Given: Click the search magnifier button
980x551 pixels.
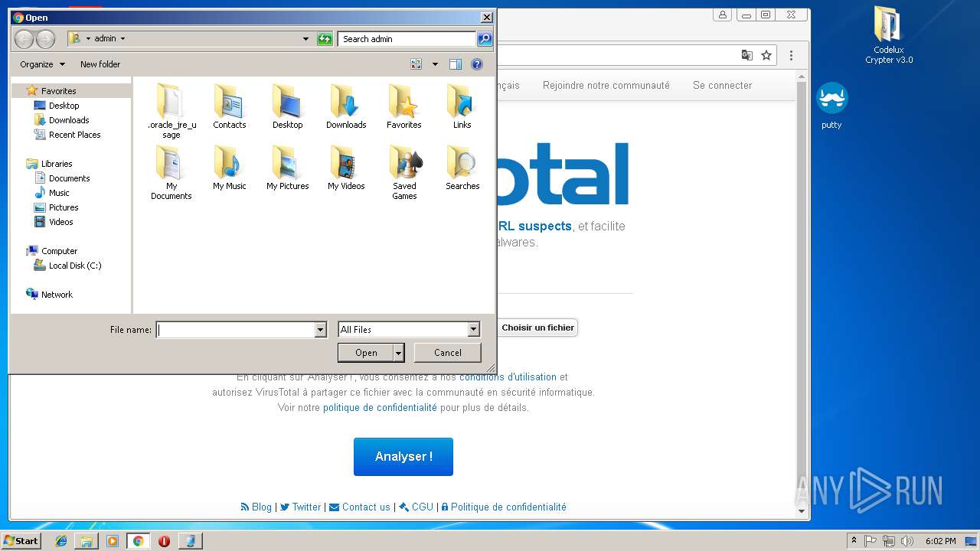Looking at the screenshot, I should pos(485,39).
